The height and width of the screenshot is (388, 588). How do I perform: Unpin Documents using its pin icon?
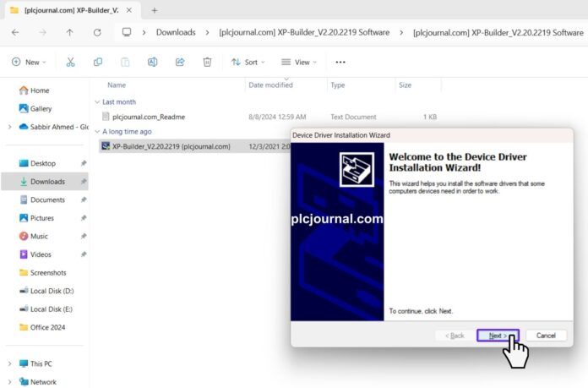tap(84, 199)
